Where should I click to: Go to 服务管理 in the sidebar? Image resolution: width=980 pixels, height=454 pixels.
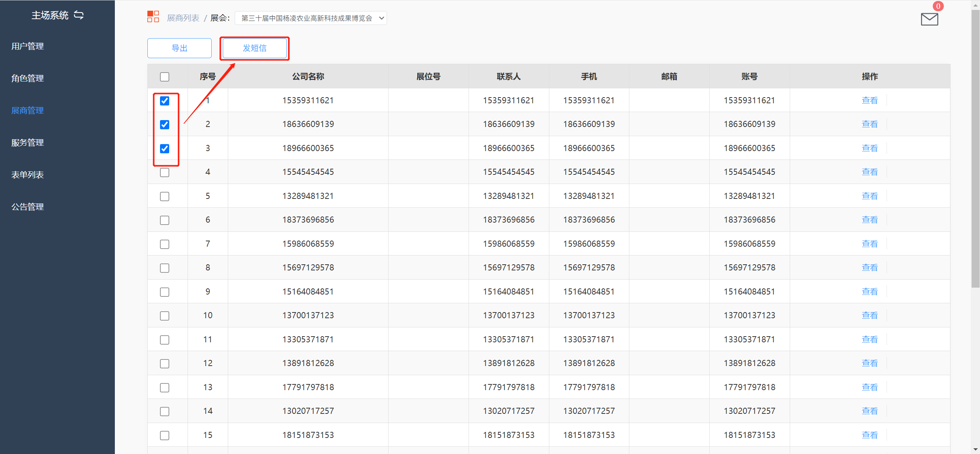click(28, 143)
